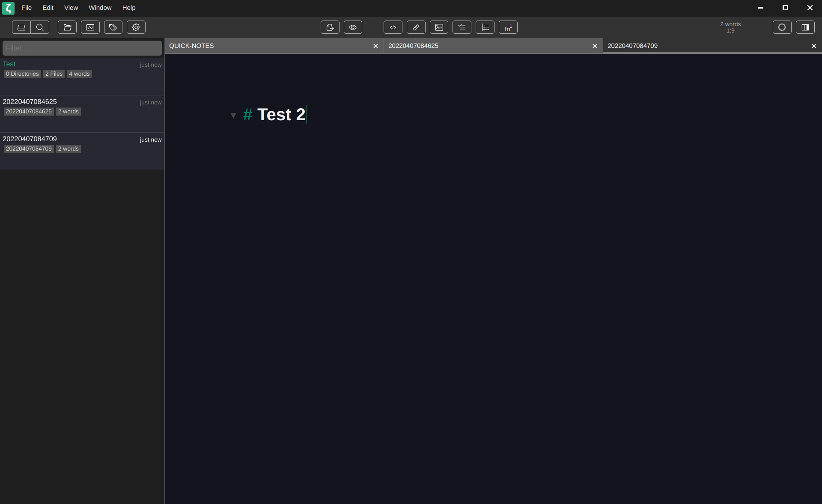
Task: Open the View menu
Action: click(71, 8)
